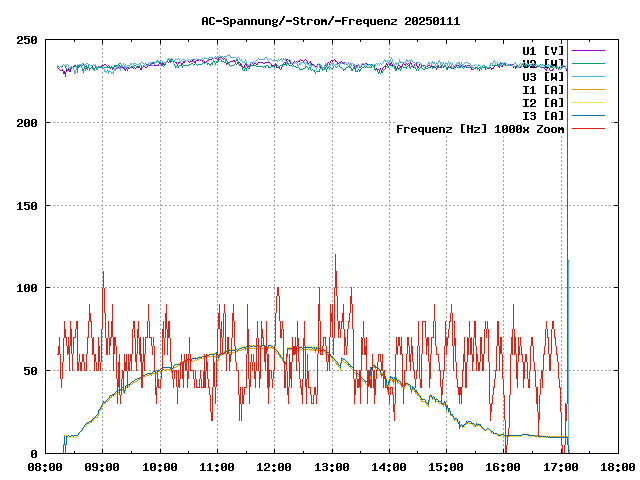640x480 pixels.
Task: Select the U1 [V] legend label
Action: [543, 50]
